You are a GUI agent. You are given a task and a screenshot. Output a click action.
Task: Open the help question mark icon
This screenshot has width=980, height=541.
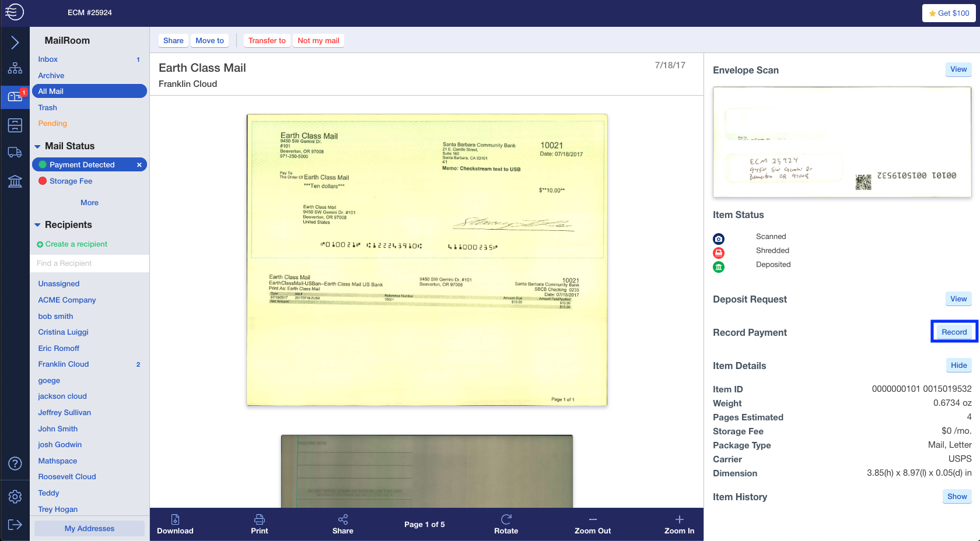[15, 463]
